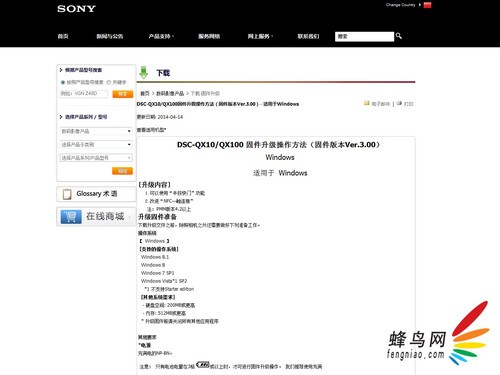Viewport: 500px width, 375px height.
Task: Open the 在线商城 shopping cart button
Action: (x=96, y=216)
